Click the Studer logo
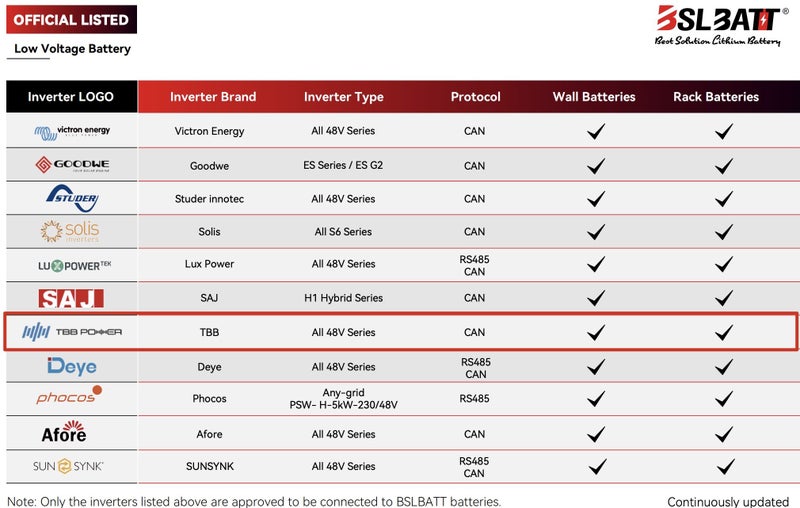 72,198
